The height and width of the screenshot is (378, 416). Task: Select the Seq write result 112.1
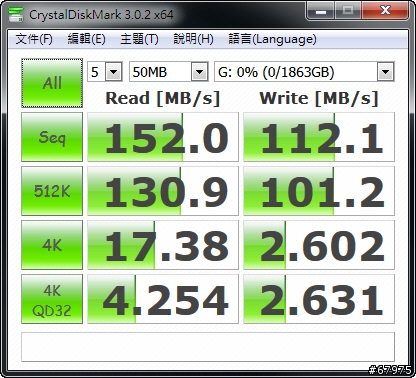[319, 137]
